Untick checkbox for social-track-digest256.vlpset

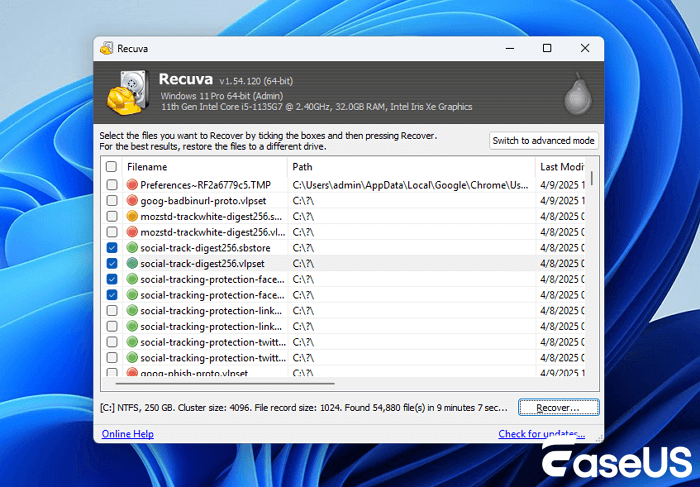(x=112, y=263)
